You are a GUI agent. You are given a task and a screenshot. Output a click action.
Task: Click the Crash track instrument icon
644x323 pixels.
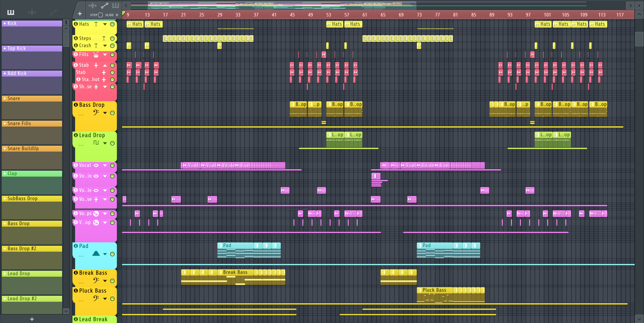pyautogui.click(x=96, y=46)
